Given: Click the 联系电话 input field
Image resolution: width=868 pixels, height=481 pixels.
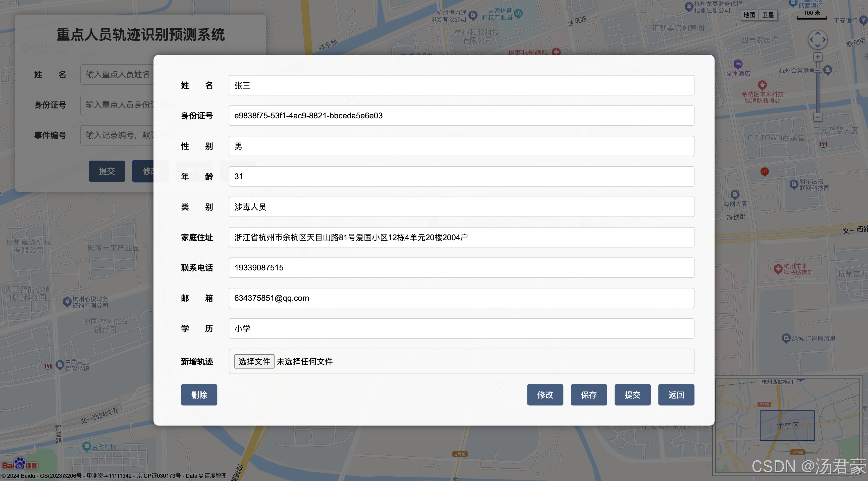Looking at the screenshot, I should [461, 268].
